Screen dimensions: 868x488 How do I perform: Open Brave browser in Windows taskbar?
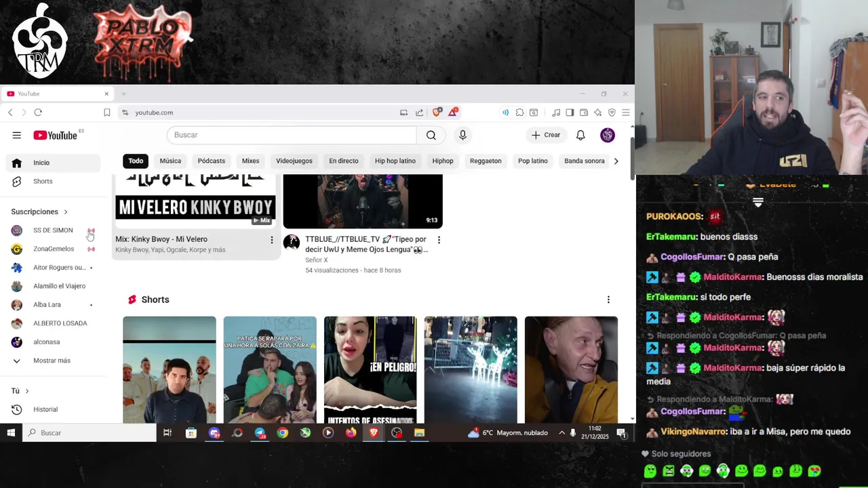(374, 432)
